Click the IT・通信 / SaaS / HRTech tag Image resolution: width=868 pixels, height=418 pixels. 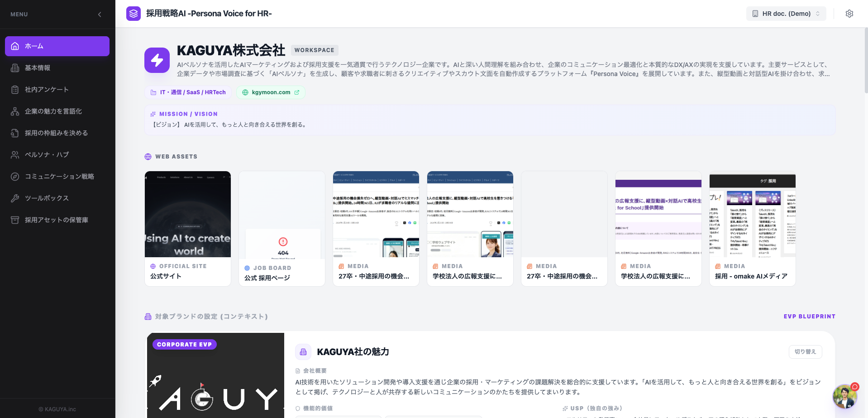[x=188, y=92]
